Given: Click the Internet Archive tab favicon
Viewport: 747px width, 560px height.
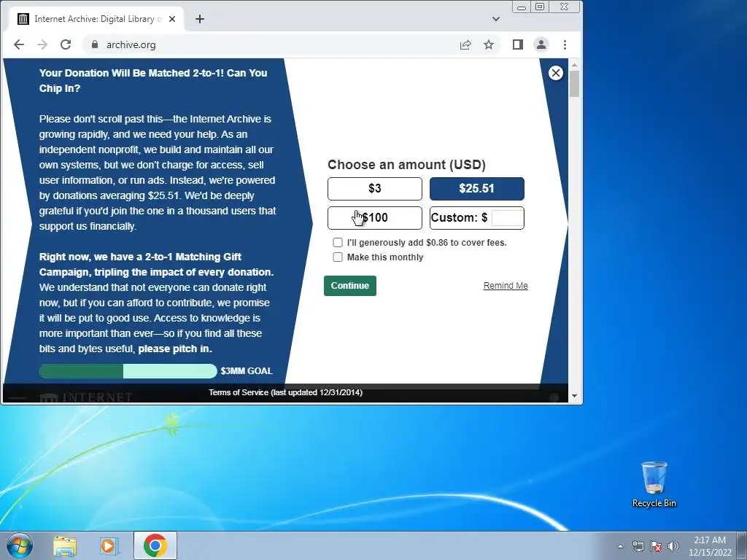Looking at the screenshot, I should [23, 19].
